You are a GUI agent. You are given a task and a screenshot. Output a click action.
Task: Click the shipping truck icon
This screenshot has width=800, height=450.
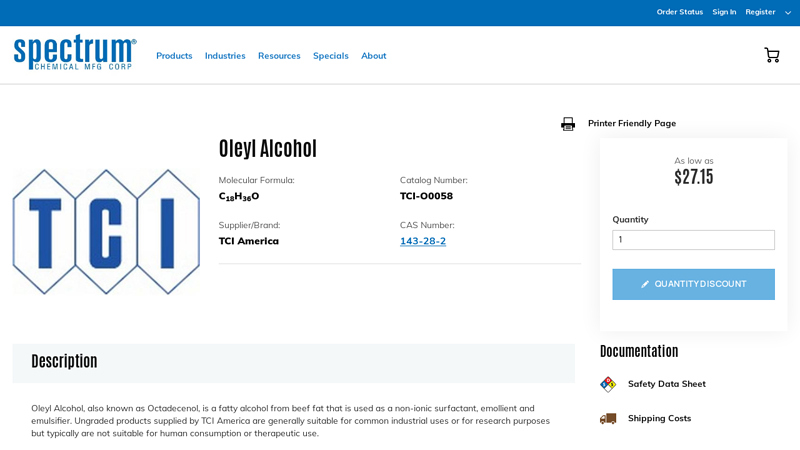point(608,418)
